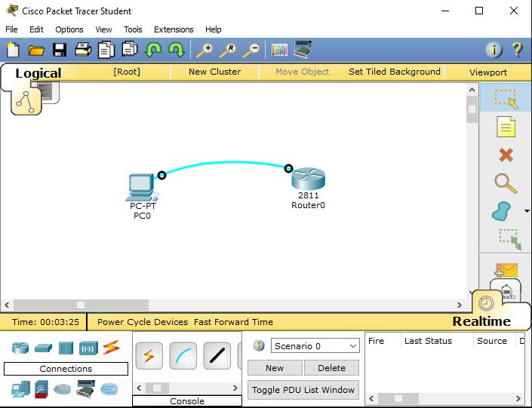Screen dimensions: 532x408
Task: Pick the Resize Shape tool
Action: click(x=510, y=239)
